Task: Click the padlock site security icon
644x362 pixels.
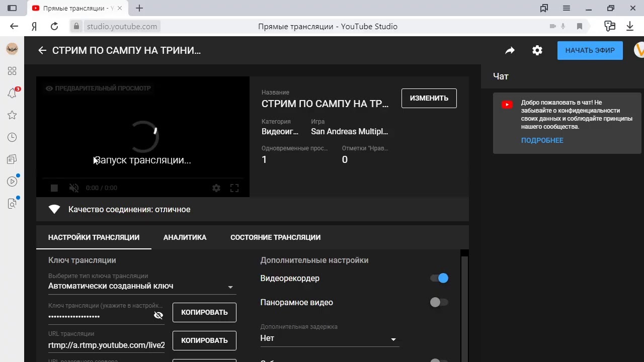Action: point(76,26)
